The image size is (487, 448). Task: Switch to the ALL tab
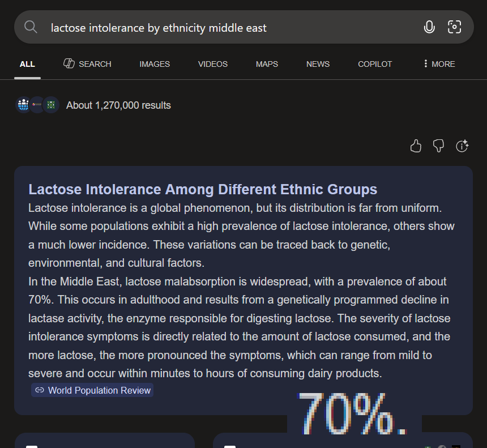pyautogui.click(x=27, y=64)
